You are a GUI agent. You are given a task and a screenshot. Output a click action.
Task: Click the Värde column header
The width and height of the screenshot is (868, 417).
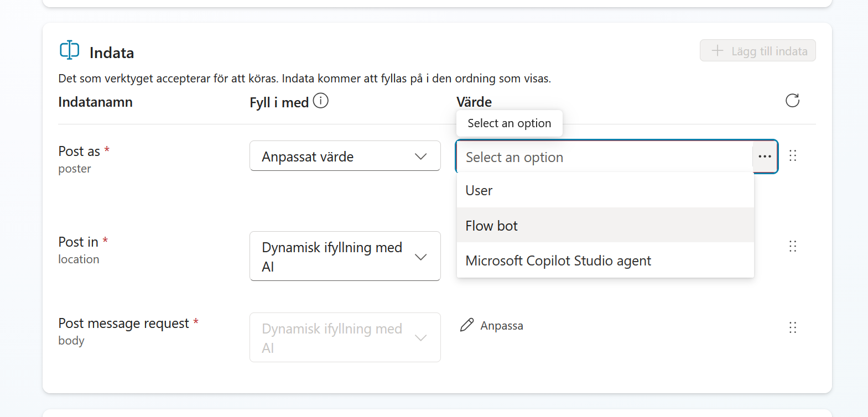point(474,102)
